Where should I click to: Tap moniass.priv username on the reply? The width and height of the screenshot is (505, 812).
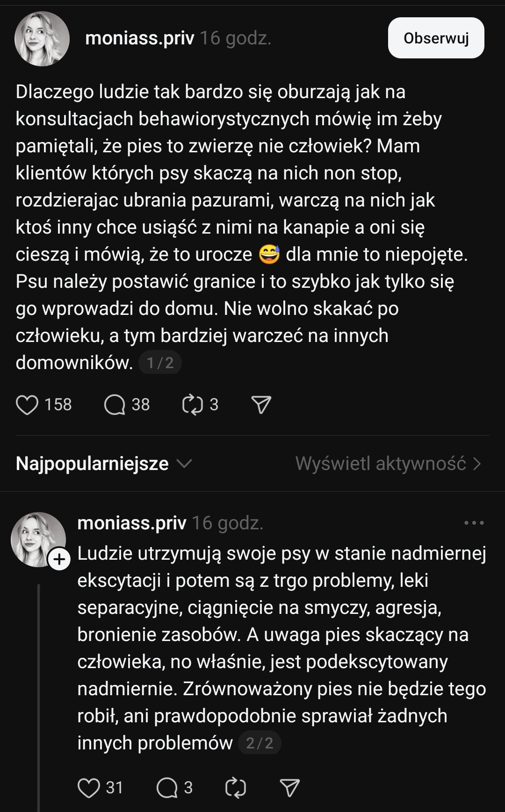click(132, 523)
